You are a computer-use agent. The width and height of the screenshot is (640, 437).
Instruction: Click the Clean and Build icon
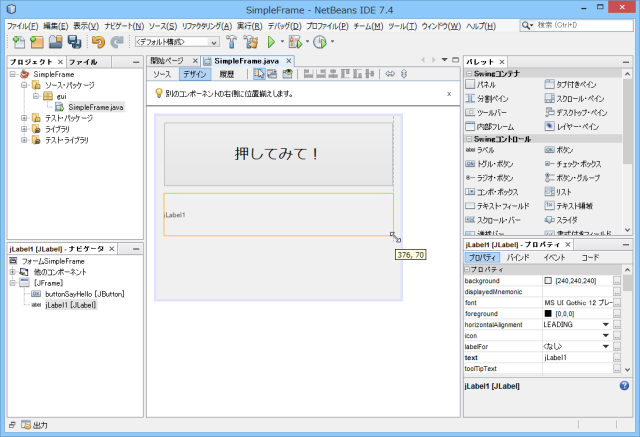coord(251,42)
